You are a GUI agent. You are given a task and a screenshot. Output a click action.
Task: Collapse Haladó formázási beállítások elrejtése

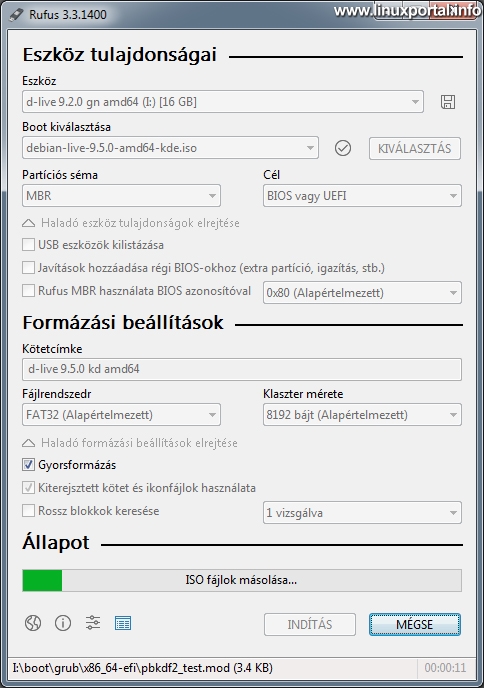click(130, 443)
